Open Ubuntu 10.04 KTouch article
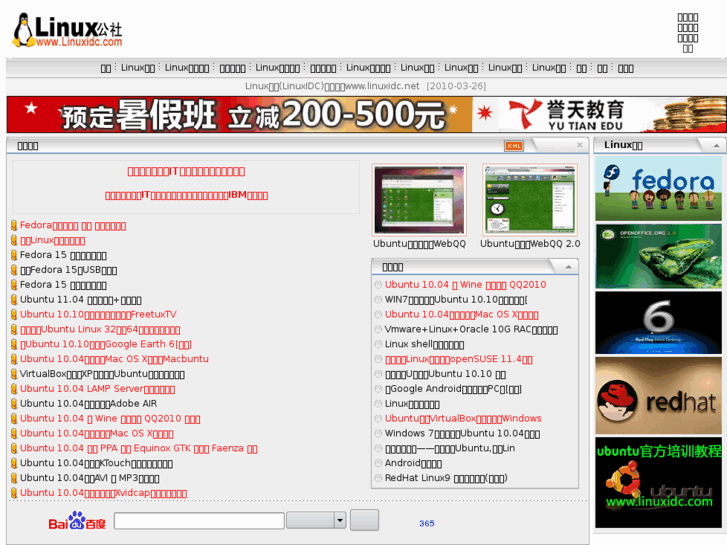This screenshot has height=545, width=727. click(96, 463)
